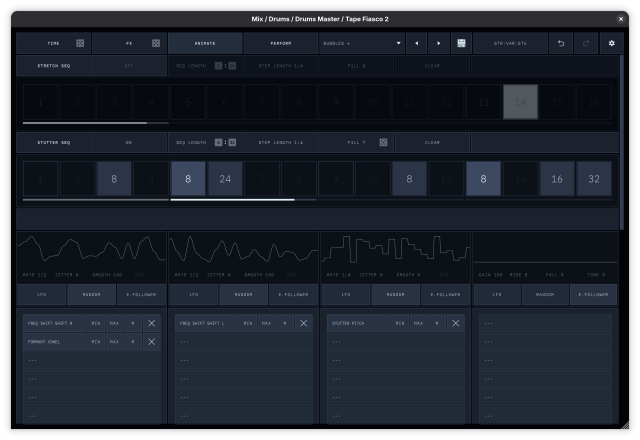Toggle stutter step 11 showing 8
The image size is (640, 440).
(x=409, y=179)
